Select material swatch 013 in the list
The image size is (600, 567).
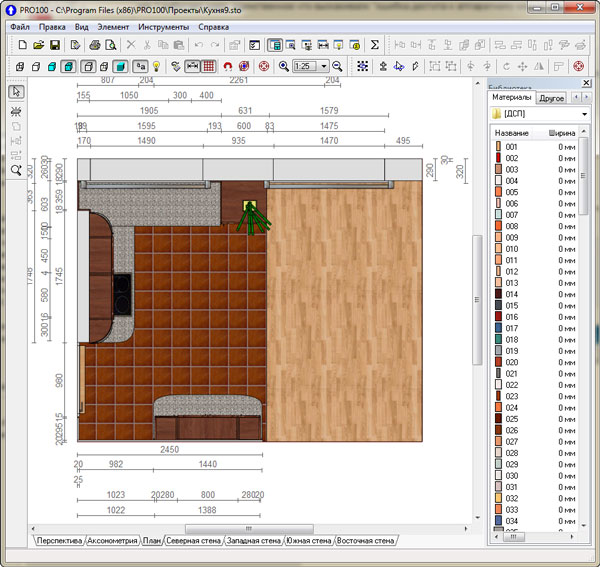click(x=511, y=283)
